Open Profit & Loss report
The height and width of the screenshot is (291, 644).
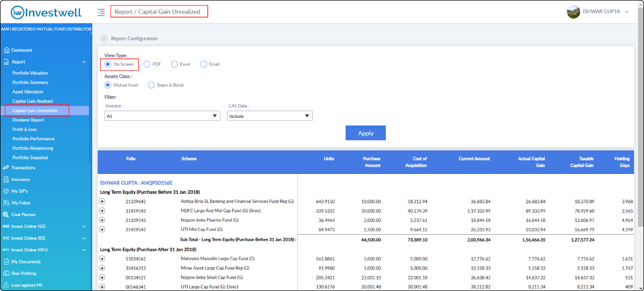point(25,129)
